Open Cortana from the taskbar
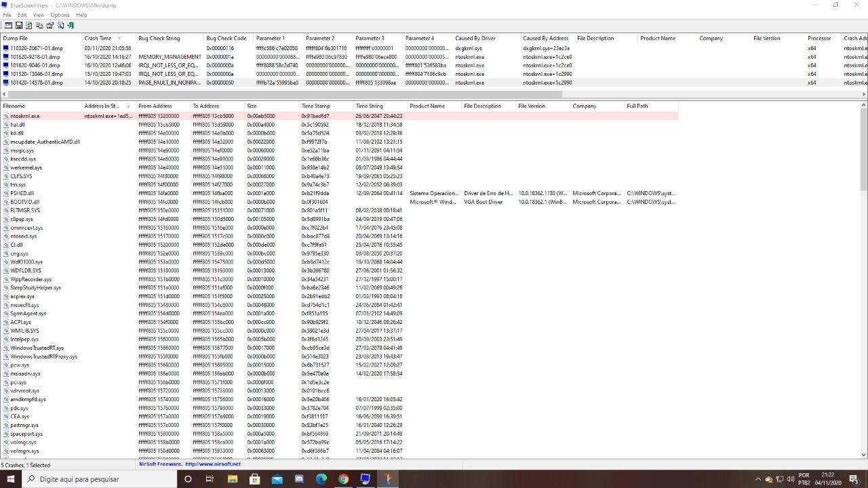This screenshot has height=488, width=868. [188, 479]
